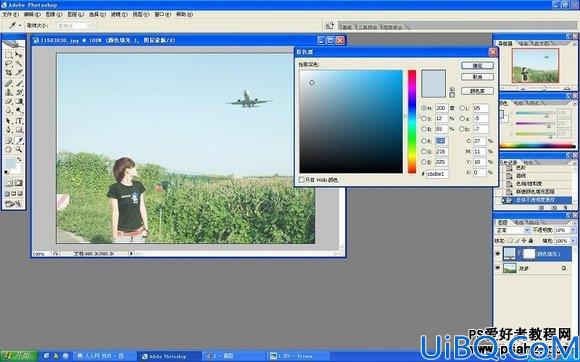Open the layer blend mode dropdown
Screen dimensions: 580x362
(513, 230)
